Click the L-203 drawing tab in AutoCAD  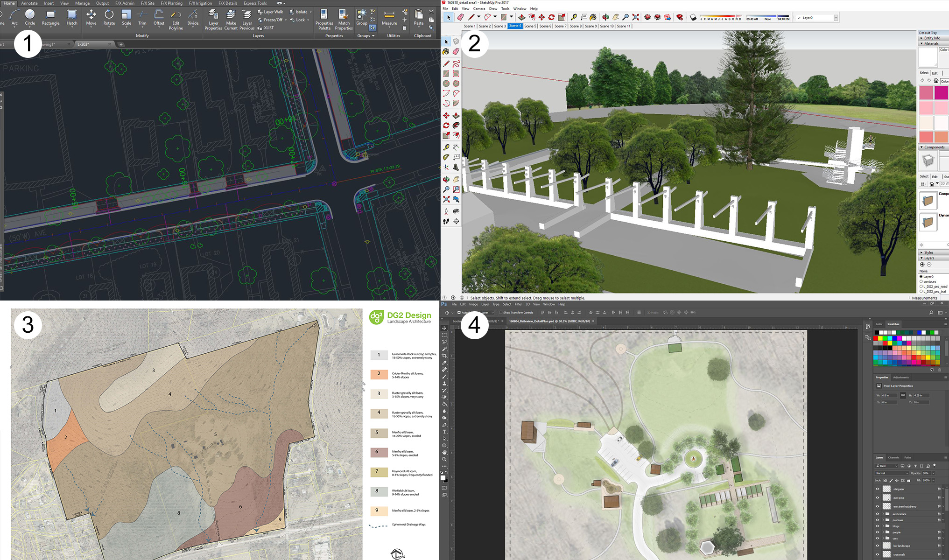coord(93,44)
